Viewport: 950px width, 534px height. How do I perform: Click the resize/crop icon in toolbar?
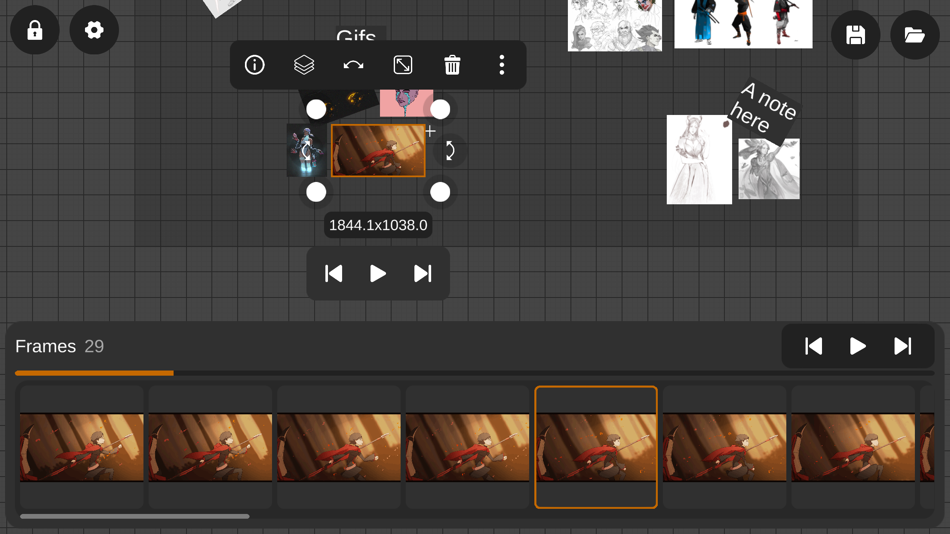click(x=403, y=65)
